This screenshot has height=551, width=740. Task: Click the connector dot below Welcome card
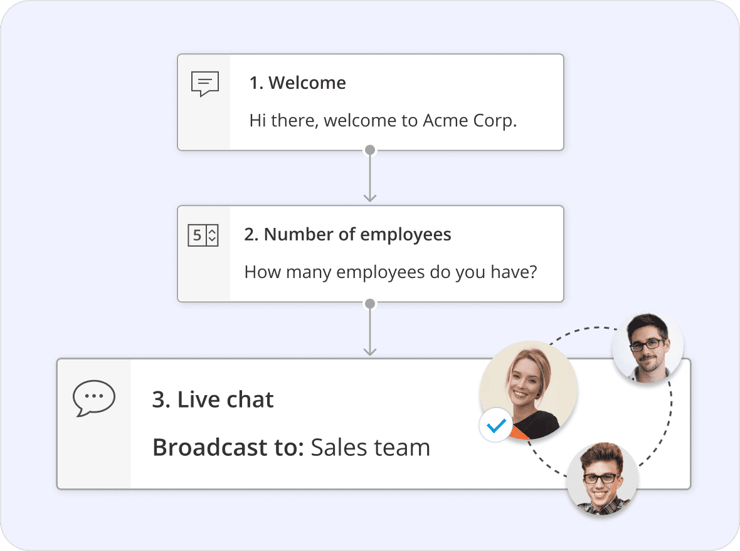coord(370,150)
